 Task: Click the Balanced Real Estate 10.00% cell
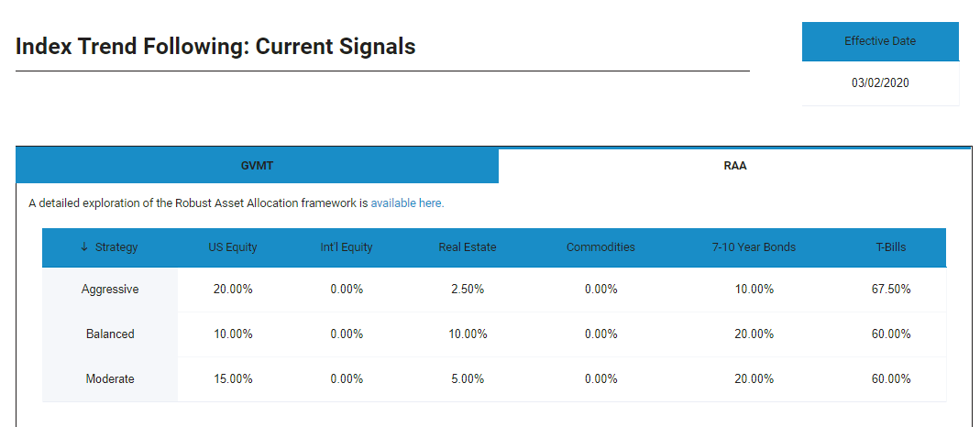pos(468,334)
